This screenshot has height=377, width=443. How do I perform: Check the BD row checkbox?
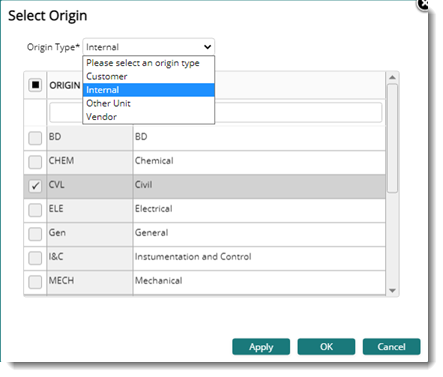35,138
